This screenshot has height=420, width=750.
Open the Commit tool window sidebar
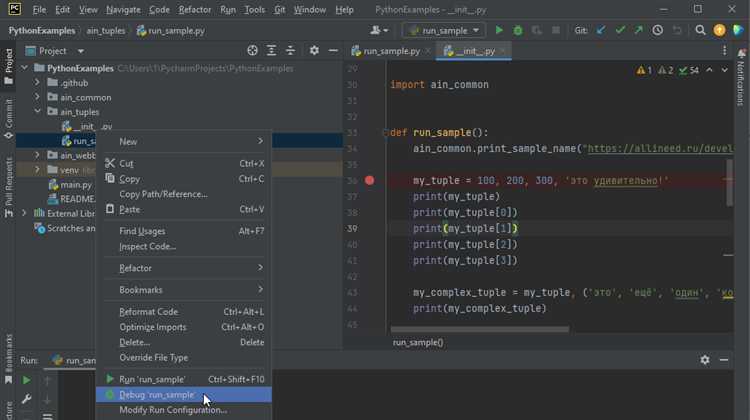9,119
